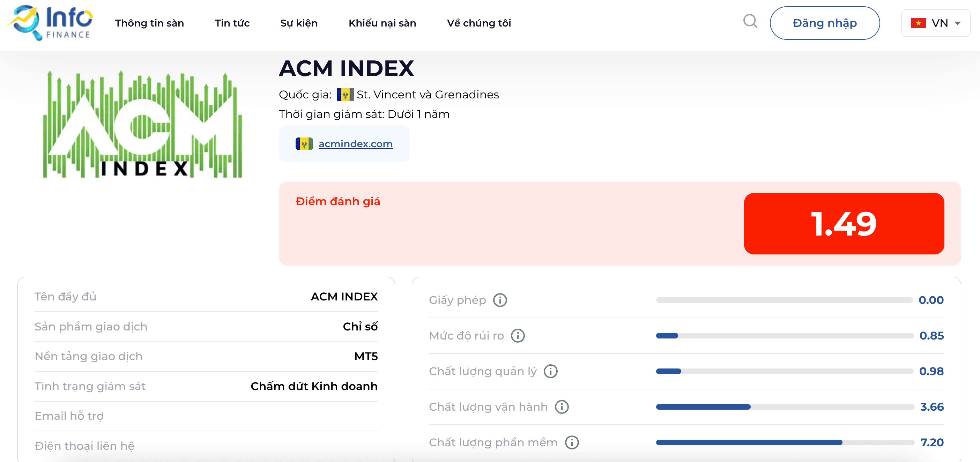Screen dimensions: 980x462
Task: Click the Chấm dứt Kinh doanh status
Action: coord(314,386)
